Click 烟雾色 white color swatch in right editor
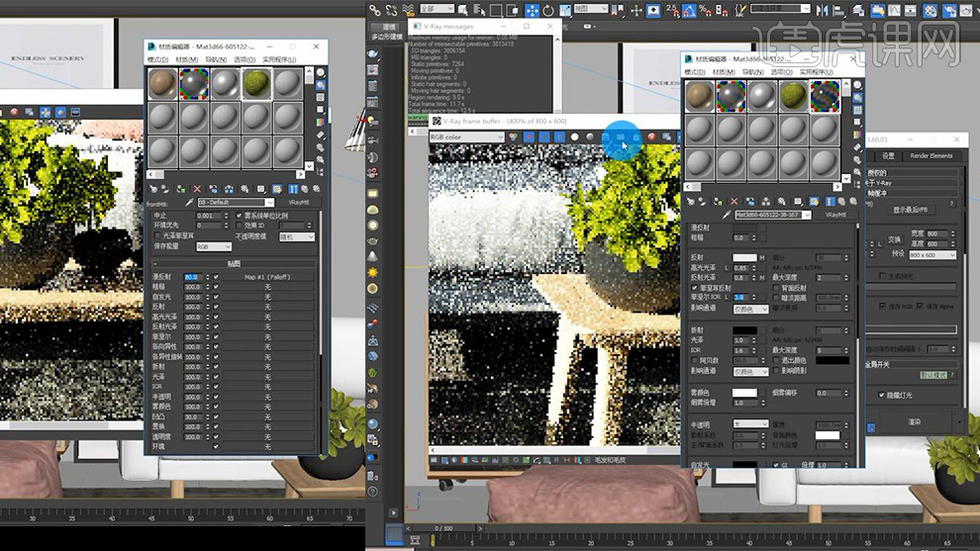The width and height of the screenshot is (980, 551). tap(744, 393)
